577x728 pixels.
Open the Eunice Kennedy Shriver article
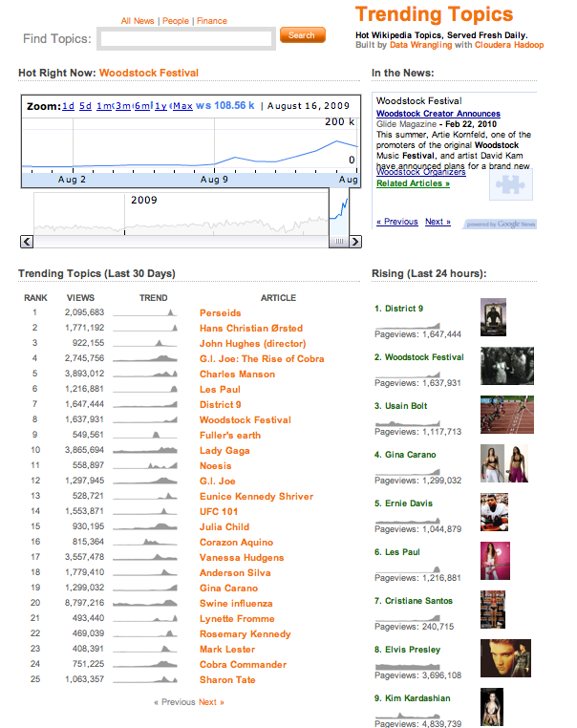pyautogui.click(x=256, y=497)
